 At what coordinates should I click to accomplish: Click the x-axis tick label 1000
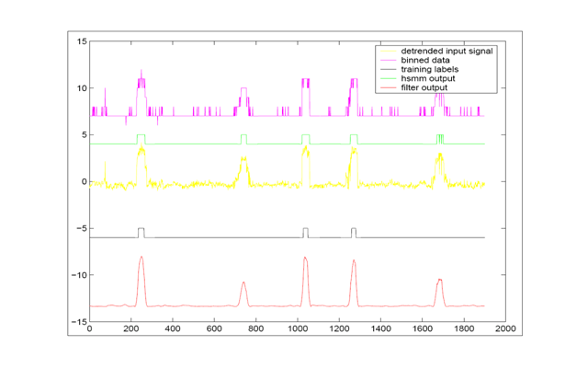298,329
